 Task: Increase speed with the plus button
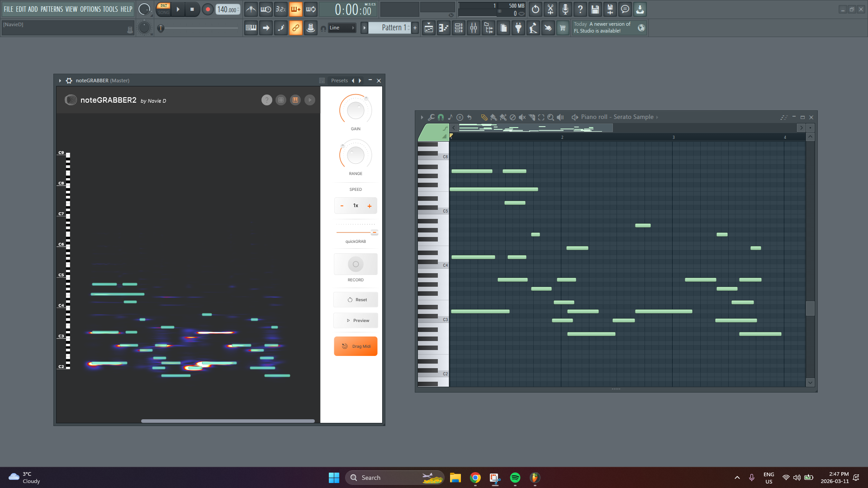click(x=370, y=206)
